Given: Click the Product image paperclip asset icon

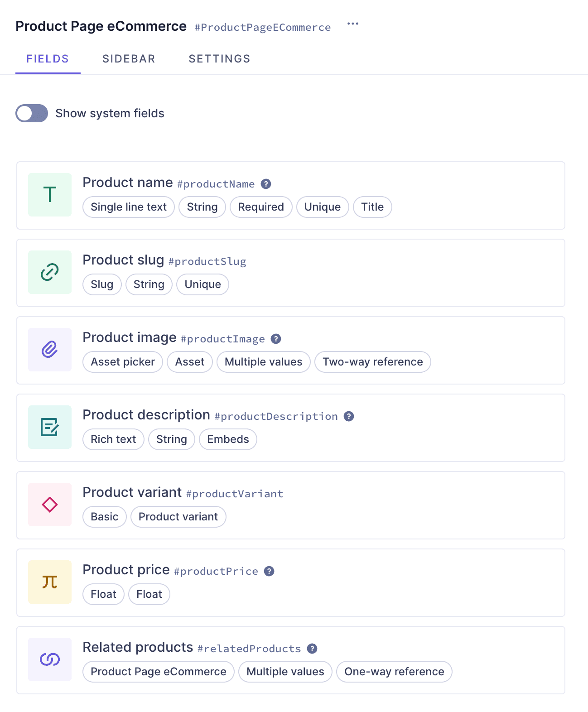Looking at the screenshot, I should point(49,349).
